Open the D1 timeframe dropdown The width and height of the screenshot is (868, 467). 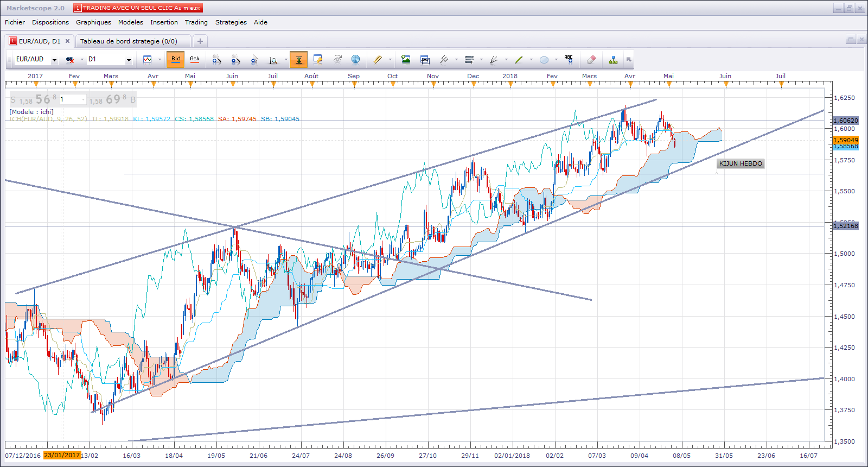tap(129, 60)
